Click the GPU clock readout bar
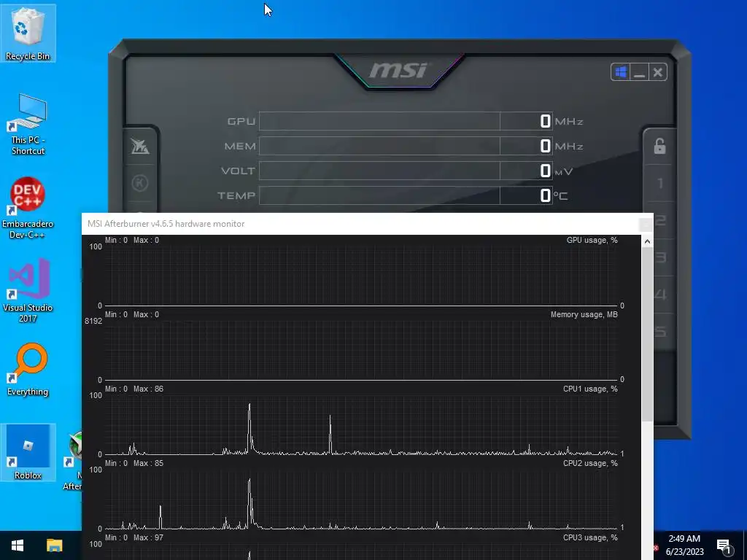747x560 pixels. (x=406, y=121)
